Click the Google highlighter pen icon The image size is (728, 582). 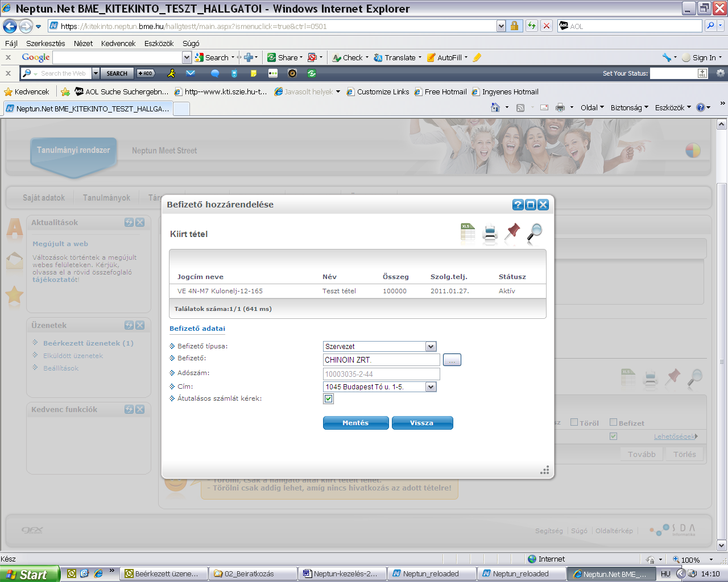[x=477, y=57]
